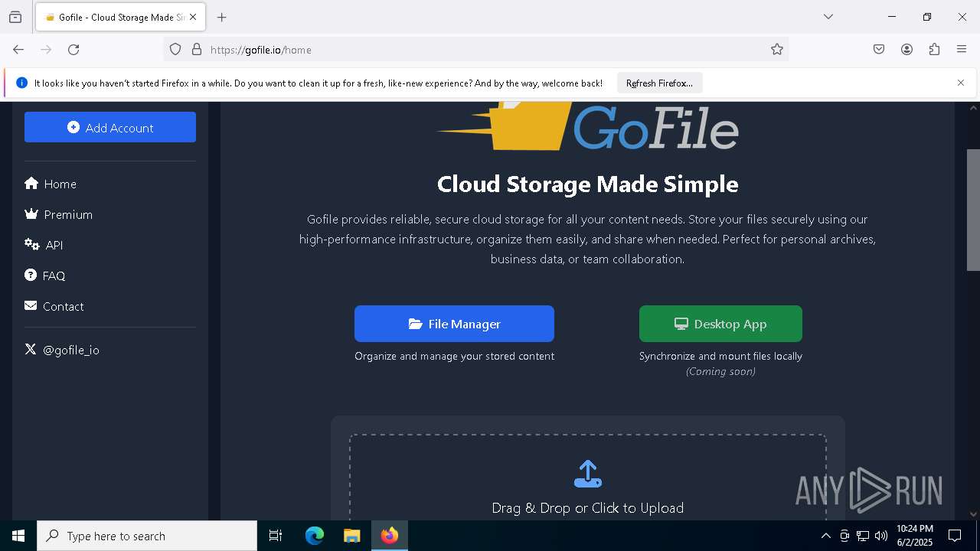Reload the page with refresh icon
Screen dimensions: 980x551
[x=73, y=50]
